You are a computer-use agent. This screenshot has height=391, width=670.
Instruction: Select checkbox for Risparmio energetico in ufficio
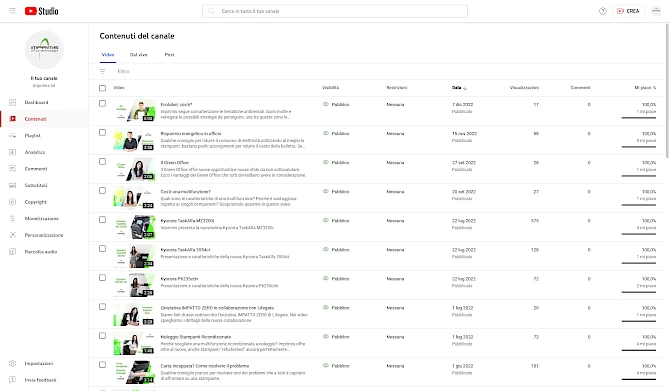click(x=103, y=132)
